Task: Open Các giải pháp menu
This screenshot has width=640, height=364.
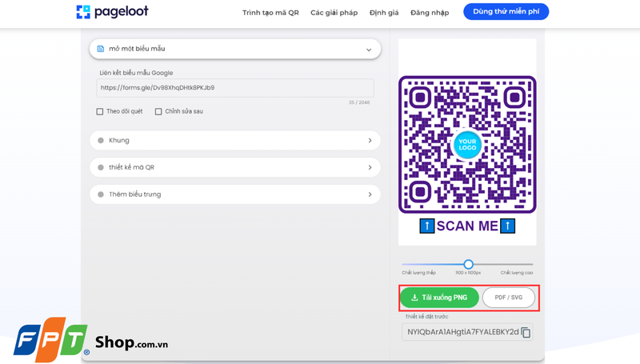Action: point(334,13)
